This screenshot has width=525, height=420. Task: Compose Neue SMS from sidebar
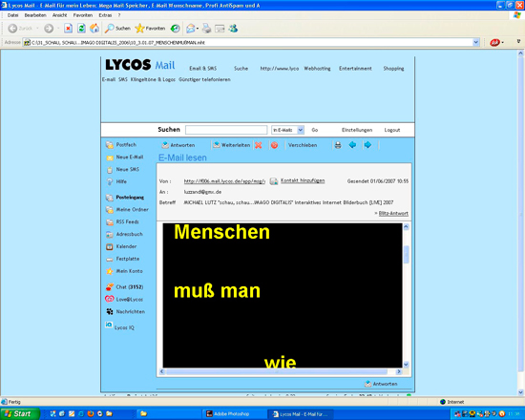click(122, 170)
